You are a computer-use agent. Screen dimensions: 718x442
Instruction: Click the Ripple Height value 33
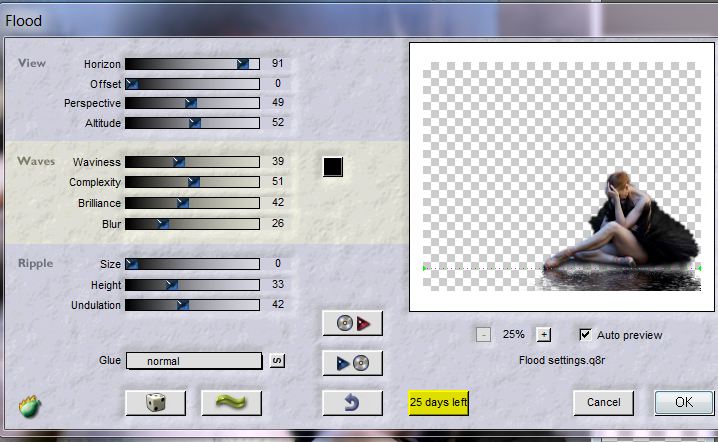(x=278, y=284)
